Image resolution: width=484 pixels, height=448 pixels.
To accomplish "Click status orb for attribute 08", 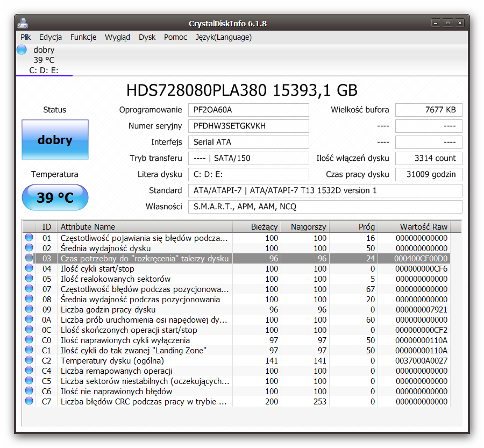I will click(x=29, y=298).
